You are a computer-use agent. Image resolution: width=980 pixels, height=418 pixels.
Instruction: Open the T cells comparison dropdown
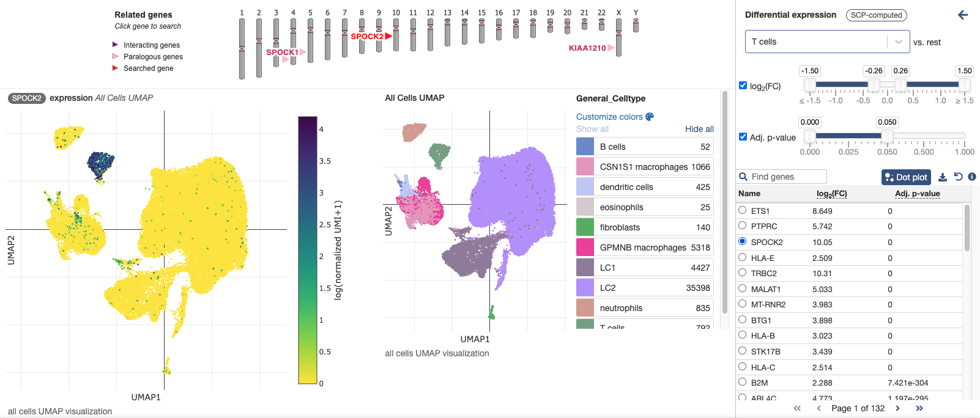(827, 42)
